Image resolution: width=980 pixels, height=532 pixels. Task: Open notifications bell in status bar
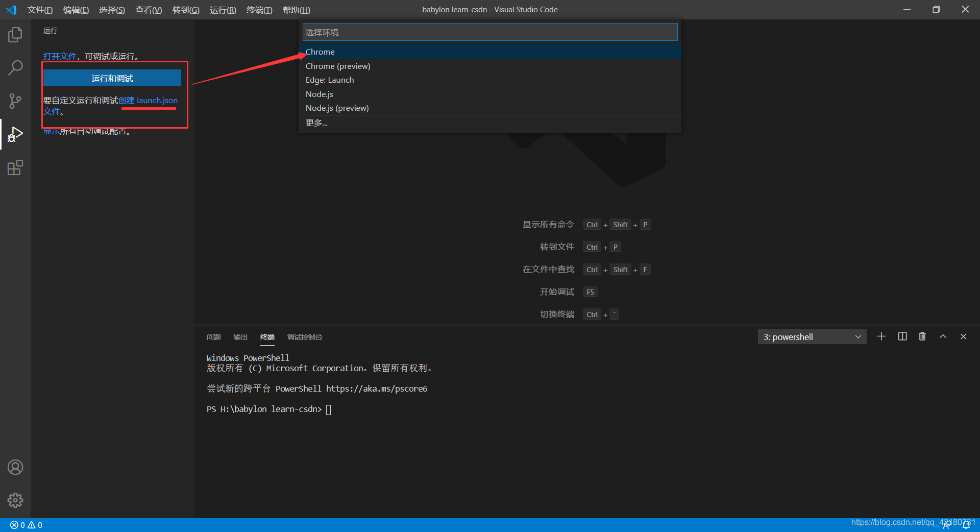click(x=966, y=525)
